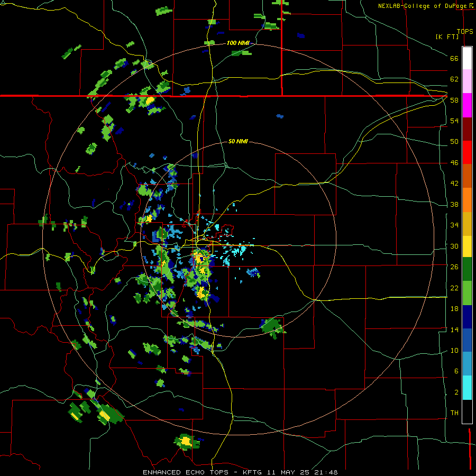Click the 'KFTG' radar site identifier
The height and width of the screenshot is (476, 476).
[x=253, y=472]
